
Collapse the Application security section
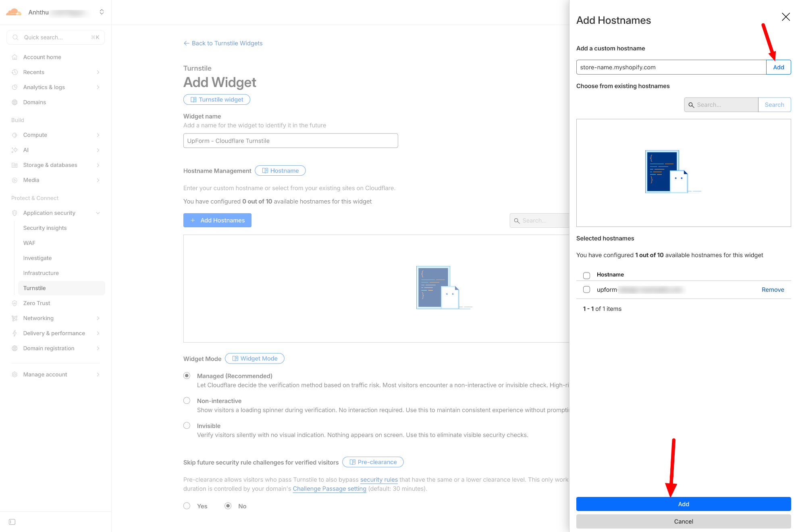click(x=98, y=213)
